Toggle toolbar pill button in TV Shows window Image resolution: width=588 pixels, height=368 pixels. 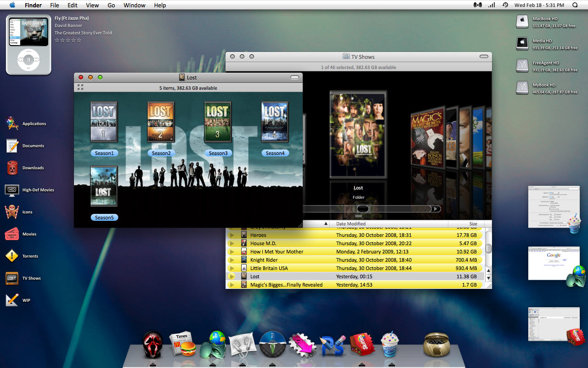pos(484,57)
